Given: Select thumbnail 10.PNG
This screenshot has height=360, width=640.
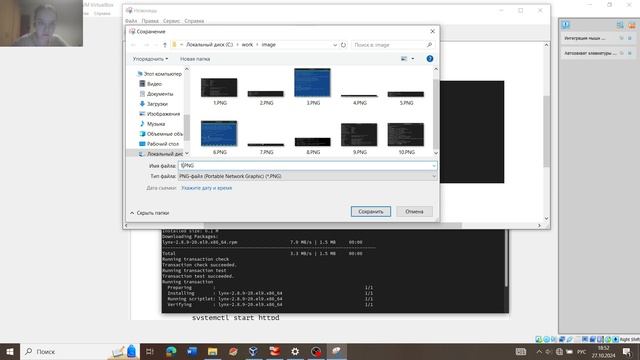Looking at the screenshot, I should [406, 134].
